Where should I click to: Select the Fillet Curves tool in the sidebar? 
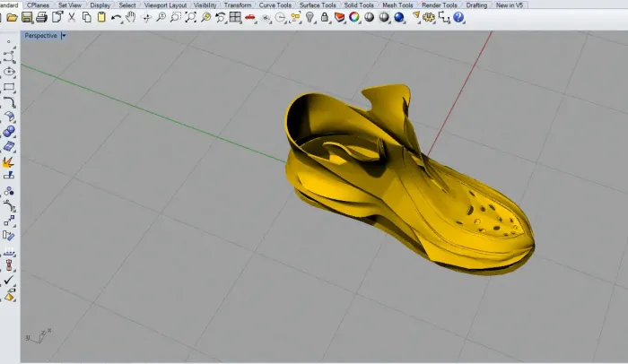click(x=9, y=102)
